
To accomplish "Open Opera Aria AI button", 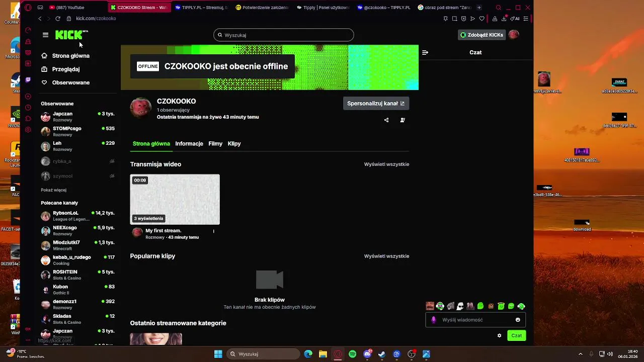I will coord(514,19).
